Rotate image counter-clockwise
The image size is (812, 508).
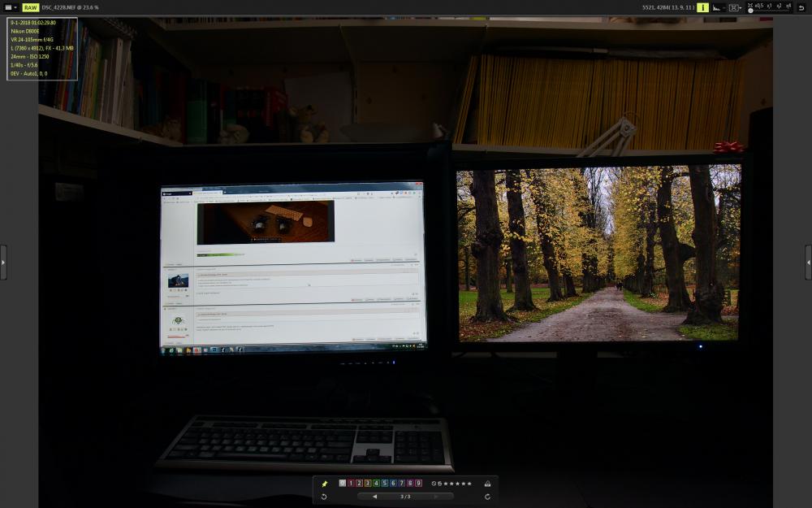(x=324, y=497)
